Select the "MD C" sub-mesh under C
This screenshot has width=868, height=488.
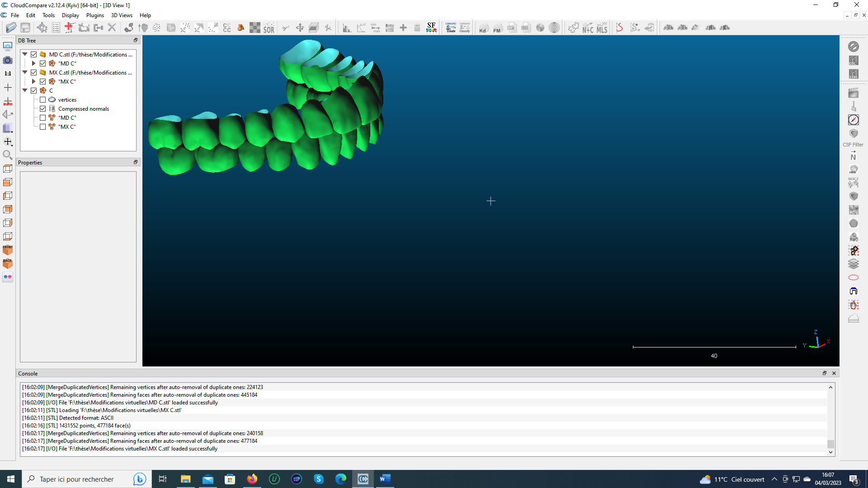[67, 117]
